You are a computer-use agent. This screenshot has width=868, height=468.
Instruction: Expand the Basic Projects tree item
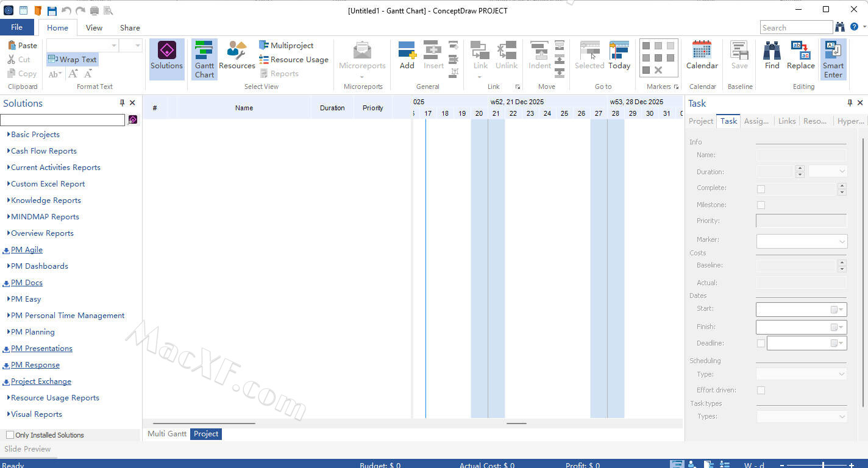(9, 135)
